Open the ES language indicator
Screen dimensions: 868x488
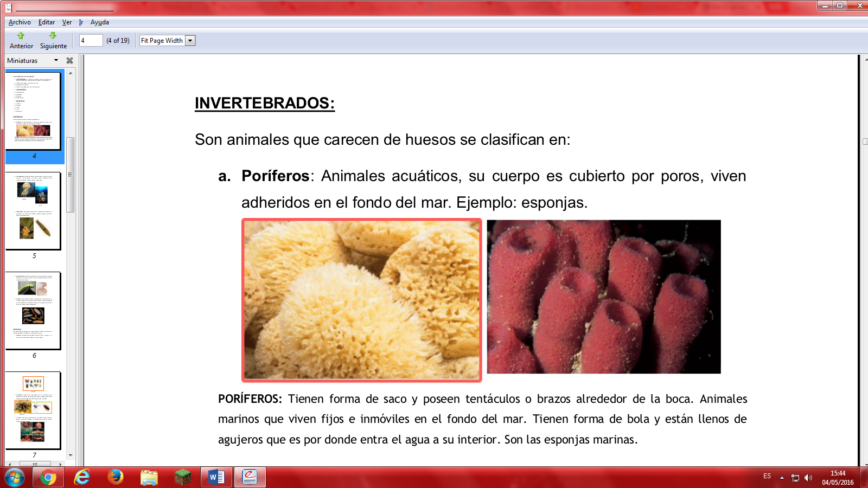point(767,476)
